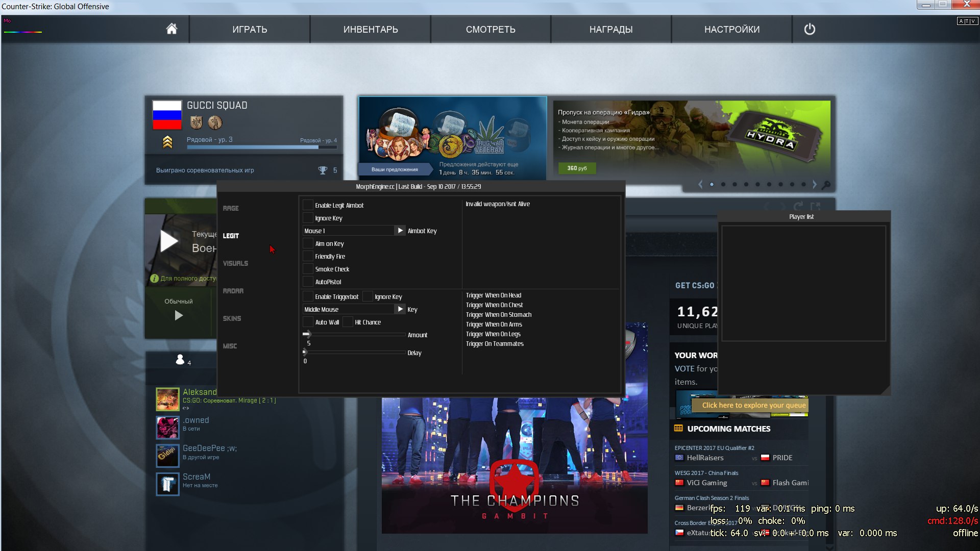Image resolution: width=980 pixels, height=551 pixels.
Task: Toggle aimbot Ignore Key checkbox
Action: [x=308, y=218]
